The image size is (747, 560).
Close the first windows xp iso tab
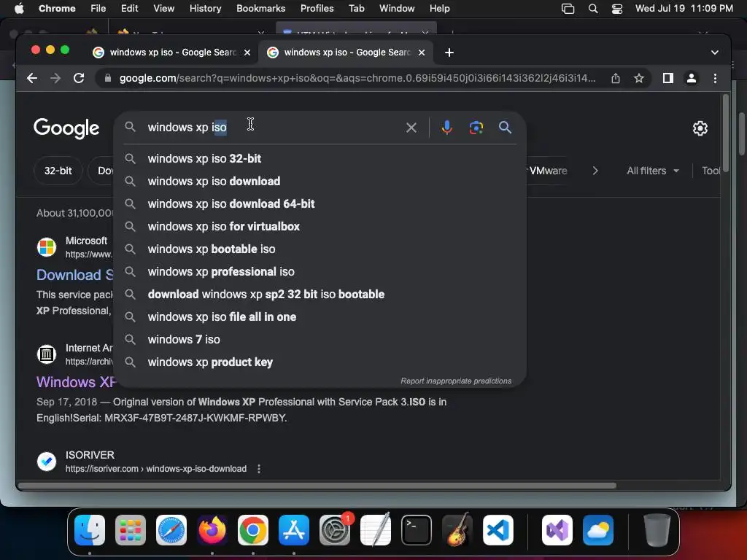247,52
